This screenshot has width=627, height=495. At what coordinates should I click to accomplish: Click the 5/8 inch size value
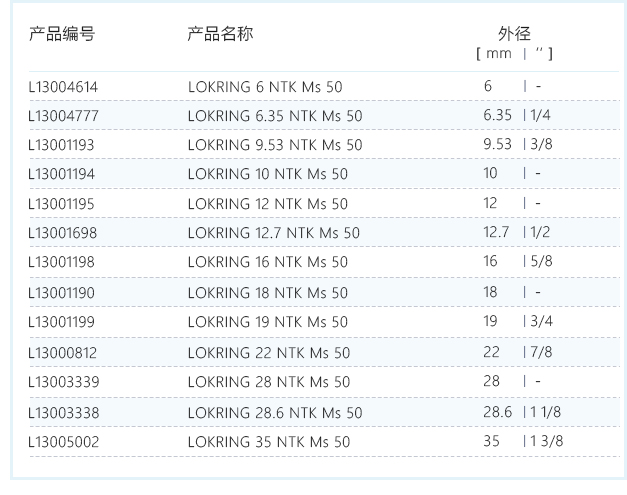pyautogui.click(x=541, y=261)
